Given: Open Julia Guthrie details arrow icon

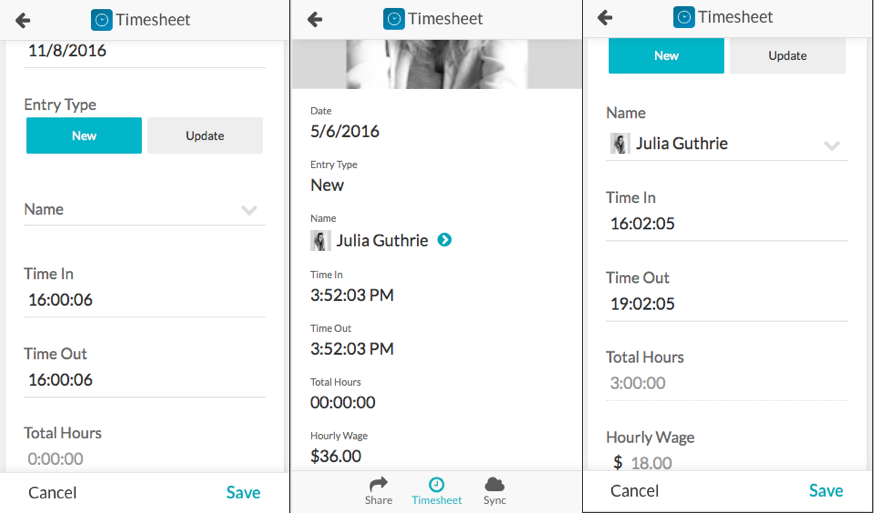Looking at the screenshot, I should (444, 240).
